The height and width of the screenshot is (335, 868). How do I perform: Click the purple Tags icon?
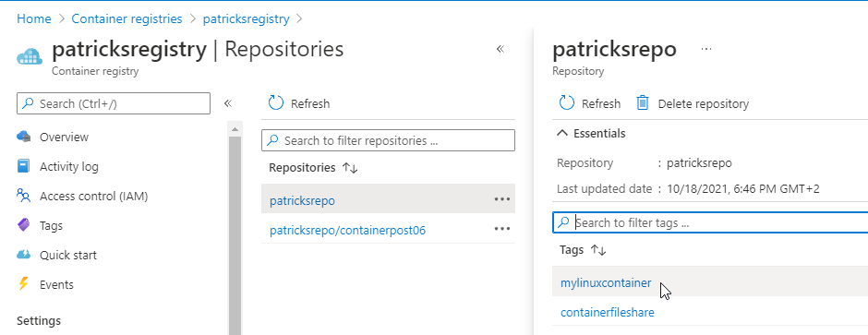click(24, 225)
